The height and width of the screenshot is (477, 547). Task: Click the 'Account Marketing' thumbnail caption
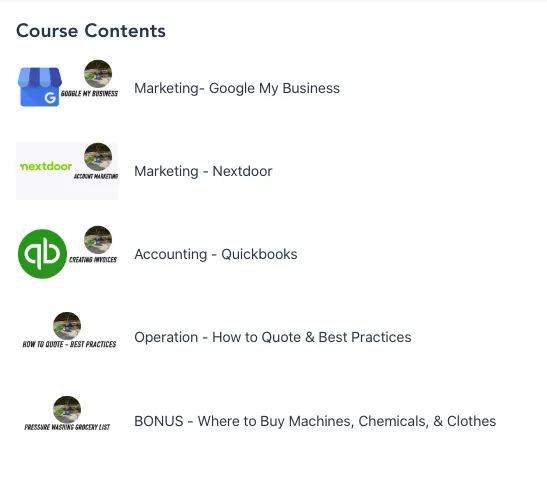click(96, 176)
